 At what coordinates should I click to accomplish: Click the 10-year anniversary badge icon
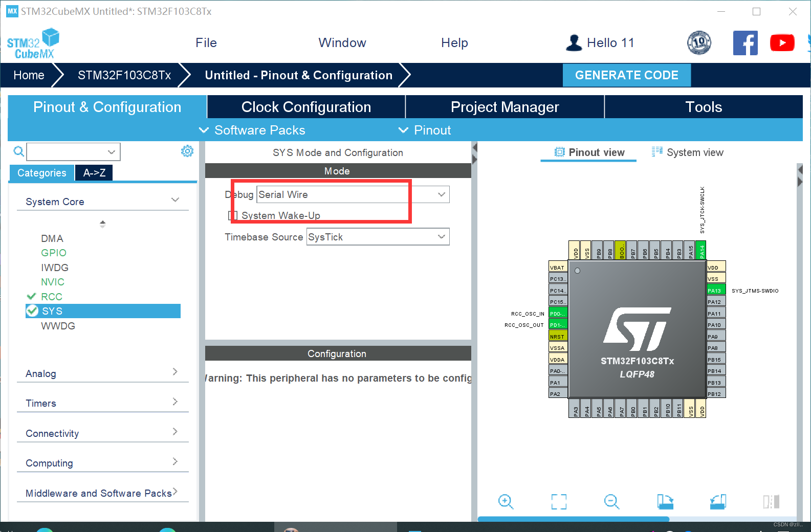[x=699, y=43]
